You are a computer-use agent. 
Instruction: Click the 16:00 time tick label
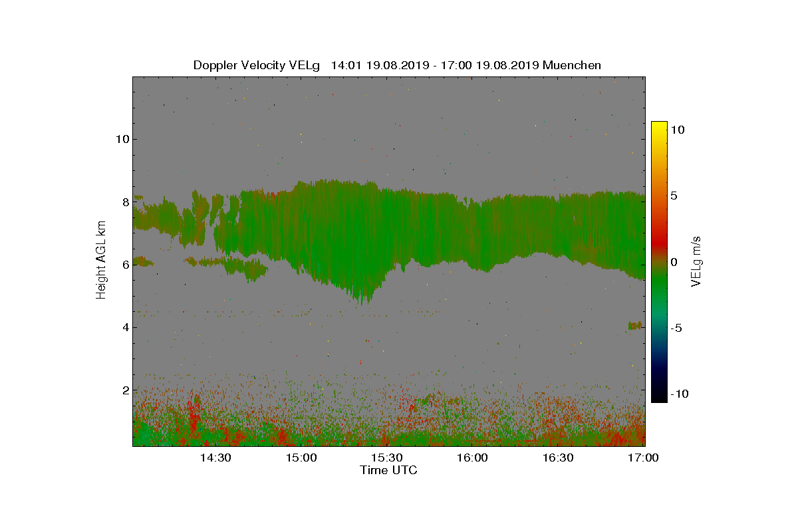473,458
